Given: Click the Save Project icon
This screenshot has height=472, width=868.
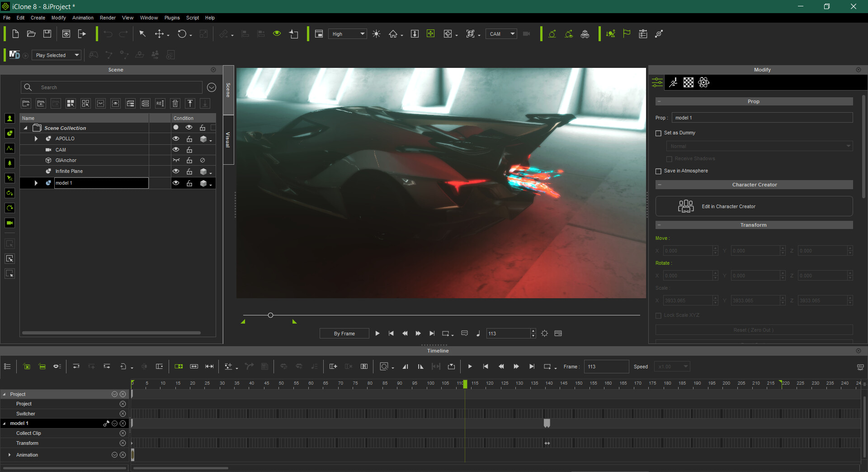Looking at the screenshot, I should point(47,34).
